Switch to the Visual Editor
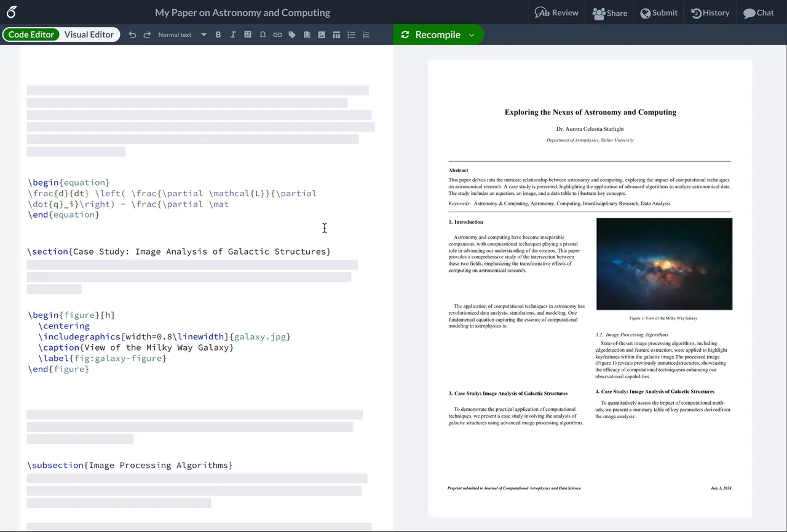The width and height of the screenshot is (787, 532). (x=89, y=34)
